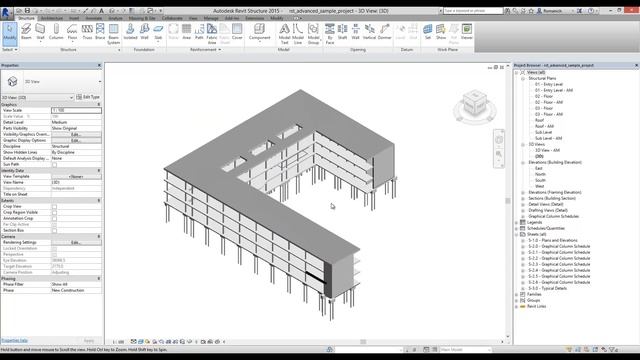Toggle the Crop Region Visible checkbox
The height and width of the screenshot is (360, 640).
tap(54, 213)
